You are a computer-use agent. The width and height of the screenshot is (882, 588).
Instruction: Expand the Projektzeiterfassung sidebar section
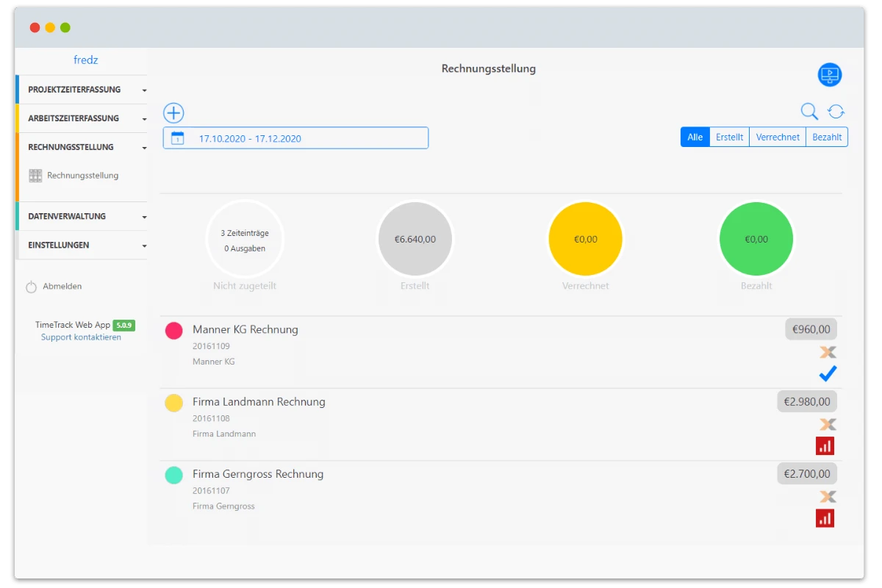point(81,89)
